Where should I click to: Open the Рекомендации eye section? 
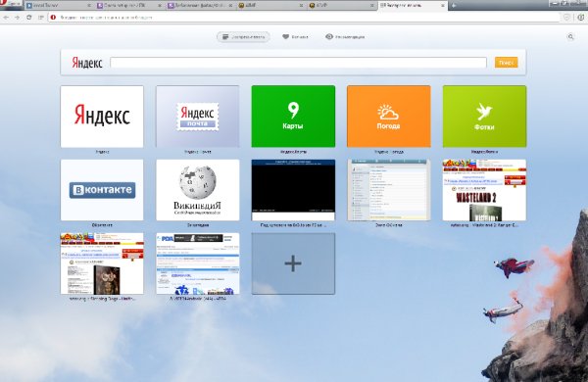pyautogui.click(x=345, y=37)
